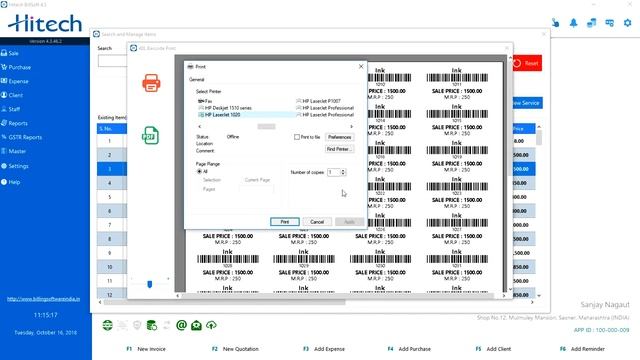Screen dimensions: 640x360
Task: Click F6 Add Reminder shortcut
Action: coord(582,349)
